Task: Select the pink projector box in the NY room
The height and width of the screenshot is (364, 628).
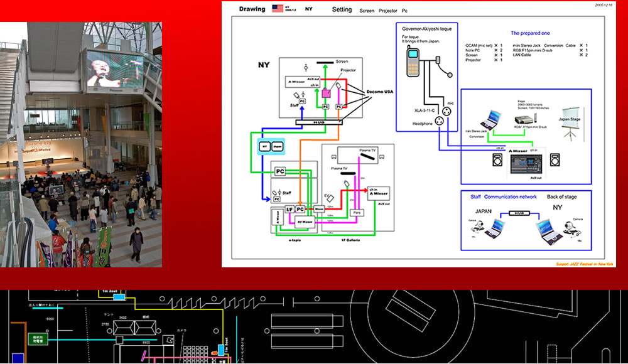Action: click(x=327, y=94)
